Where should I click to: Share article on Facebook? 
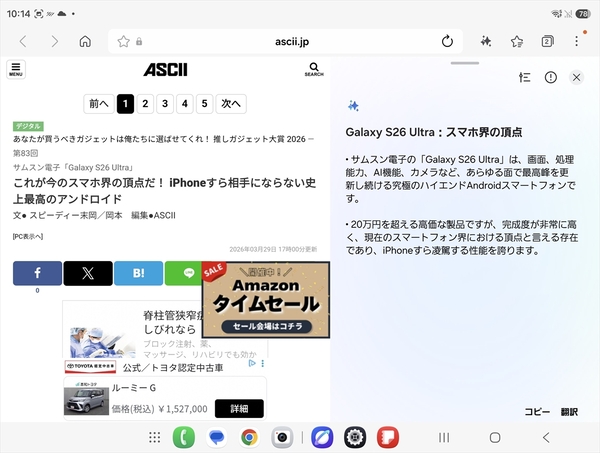pos(37,273)
